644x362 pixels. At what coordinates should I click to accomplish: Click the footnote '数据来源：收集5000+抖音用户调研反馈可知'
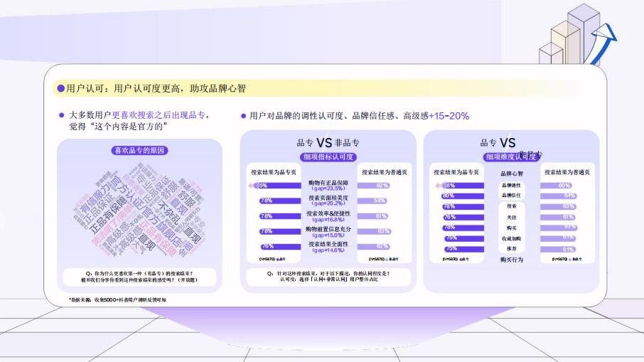coord(117,300)
